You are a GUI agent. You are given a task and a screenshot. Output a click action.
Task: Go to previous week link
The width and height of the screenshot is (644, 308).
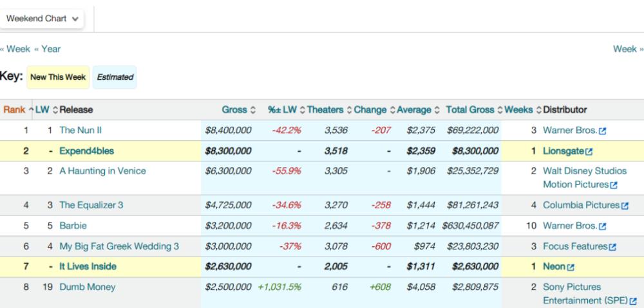click(15, 49)
